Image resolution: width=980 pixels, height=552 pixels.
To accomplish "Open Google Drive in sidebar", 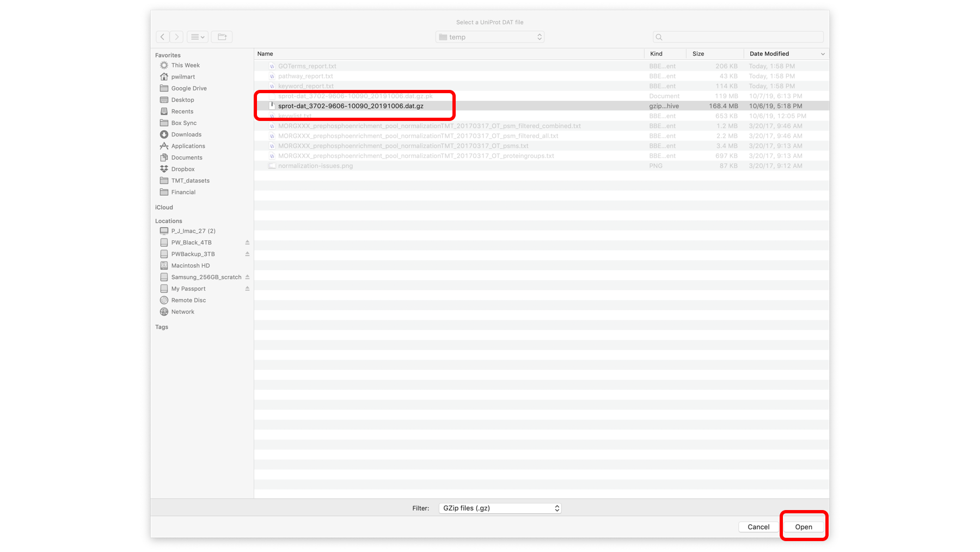I will (x=189, y=88).
